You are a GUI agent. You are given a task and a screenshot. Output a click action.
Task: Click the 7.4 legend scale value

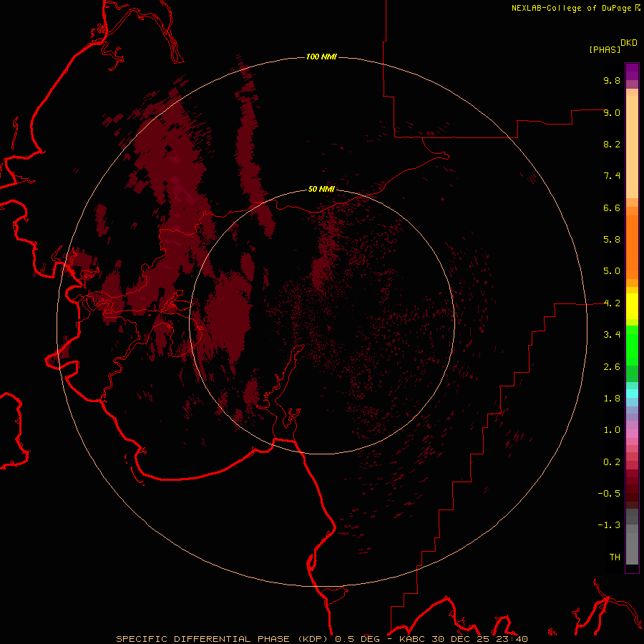tap(612, 176)
